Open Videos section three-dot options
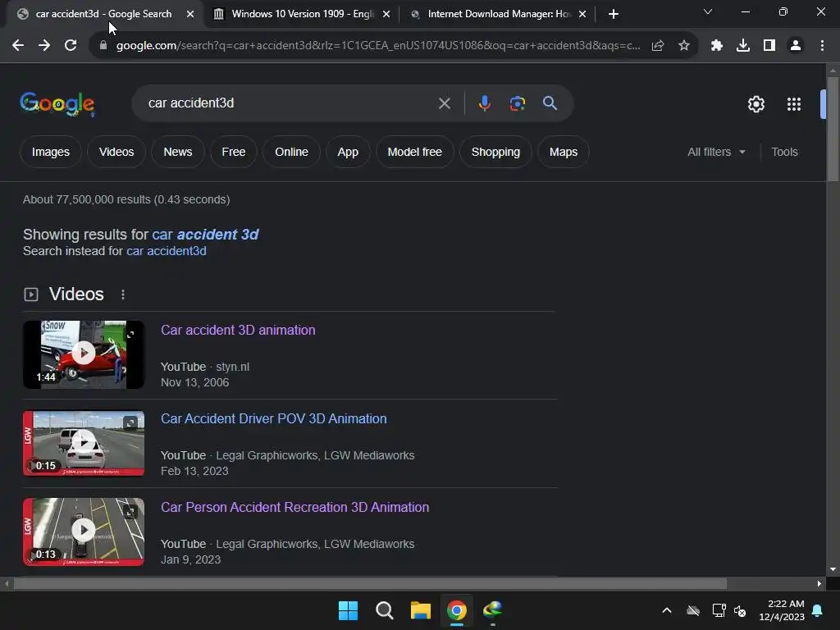 123,294
